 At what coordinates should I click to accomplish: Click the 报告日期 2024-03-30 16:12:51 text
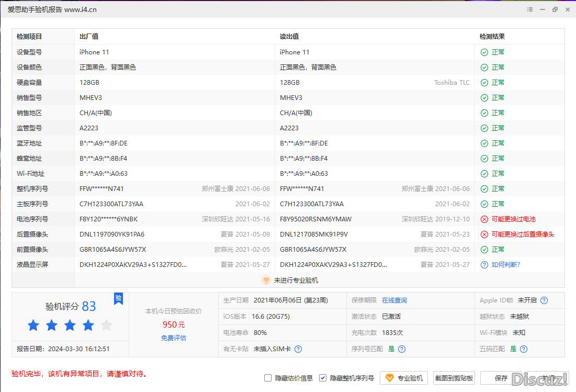click(x=63, y=349)
